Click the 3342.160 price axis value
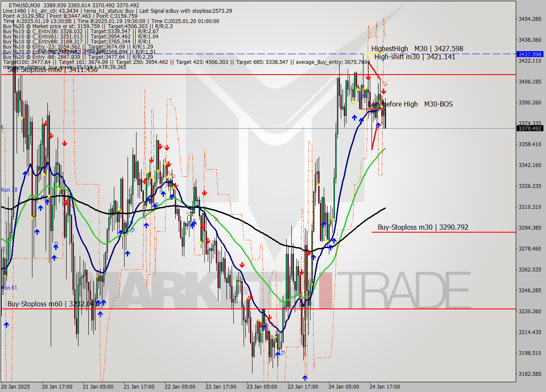 (x=529, y=165)
